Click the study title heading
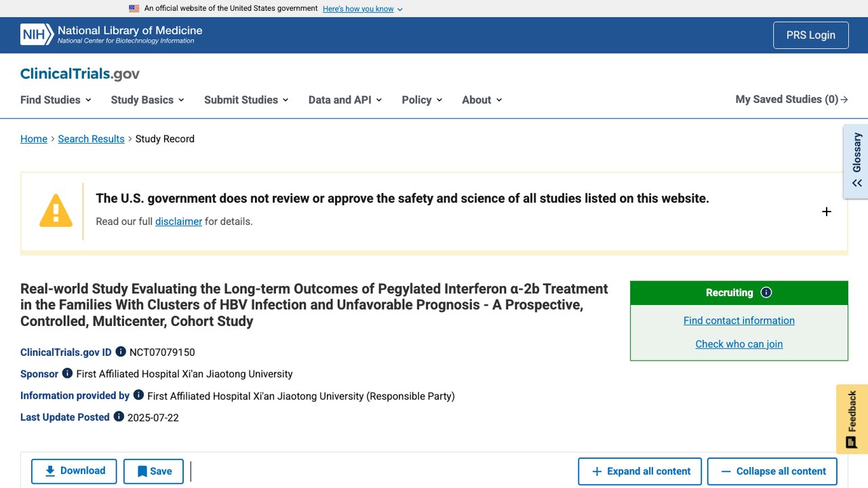The image size is (868, 488). coord(315,305)
